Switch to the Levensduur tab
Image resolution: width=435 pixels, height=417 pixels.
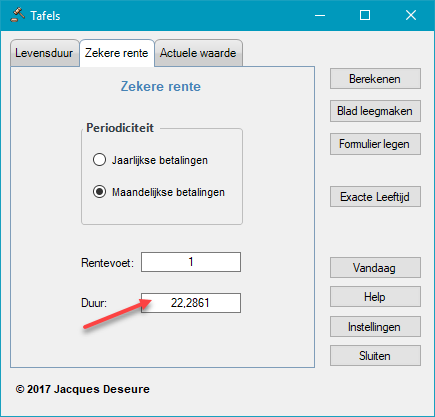tap(44, 53)
